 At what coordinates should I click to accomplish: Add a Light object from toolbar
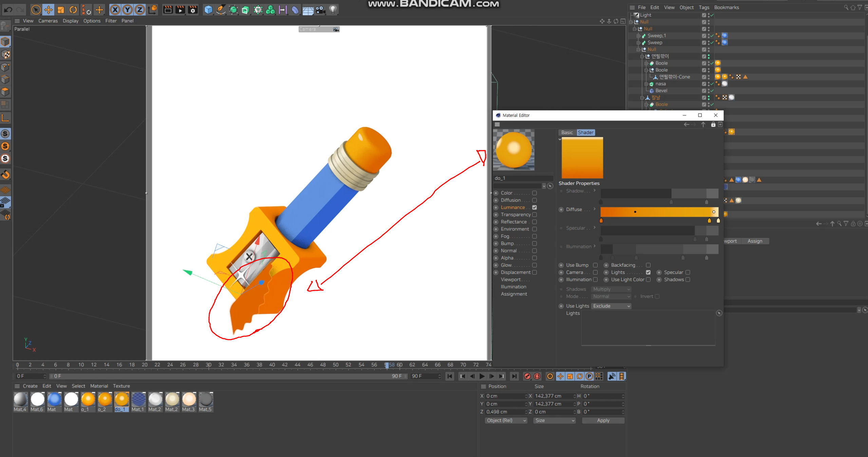coord(333,10)
